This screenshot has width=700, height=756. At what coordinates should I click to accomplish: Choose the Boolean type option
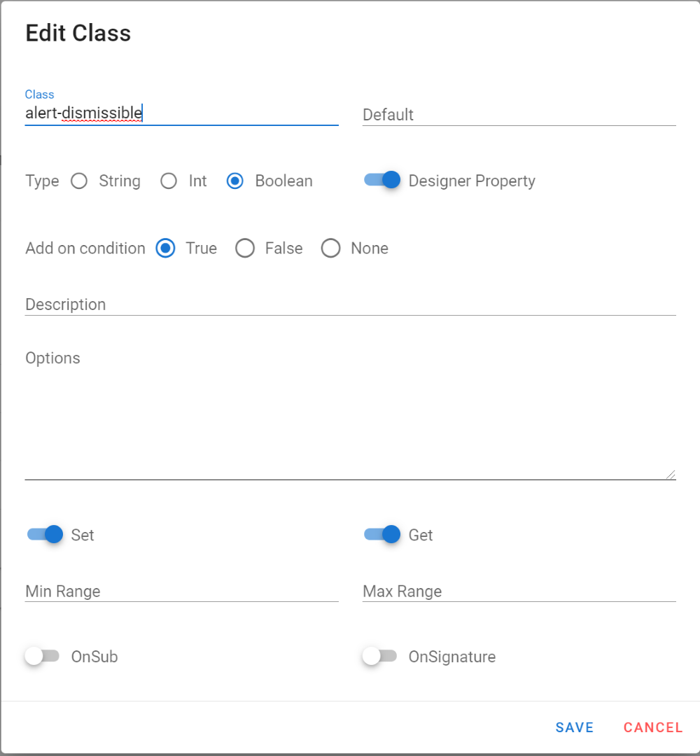235,181
